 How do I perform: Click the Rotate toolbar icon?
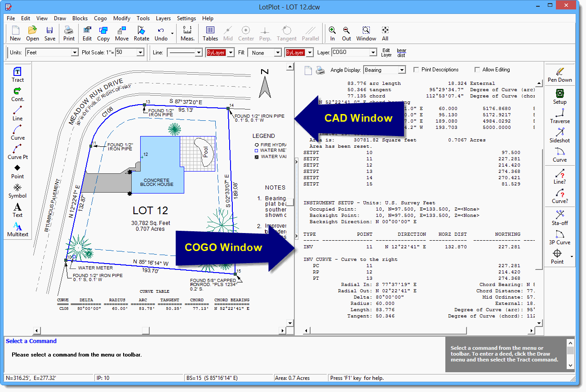click(x=141, y=33)
